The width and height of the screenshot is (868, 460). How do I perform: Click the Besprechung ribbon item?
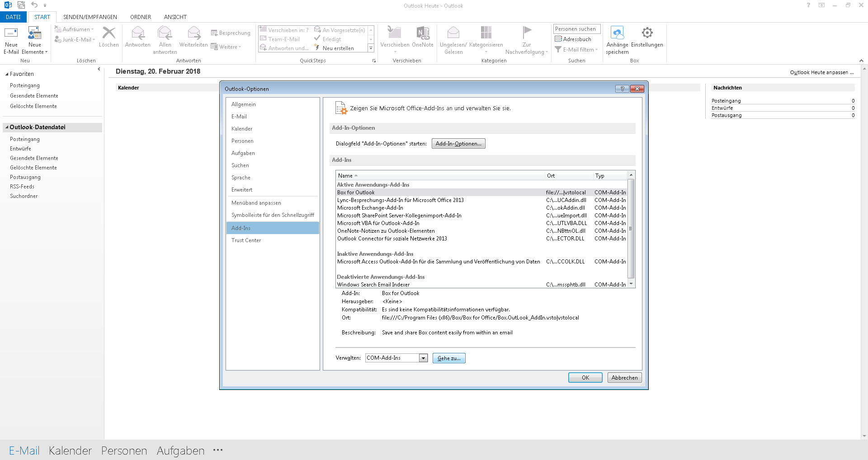[x=231, y=33]
